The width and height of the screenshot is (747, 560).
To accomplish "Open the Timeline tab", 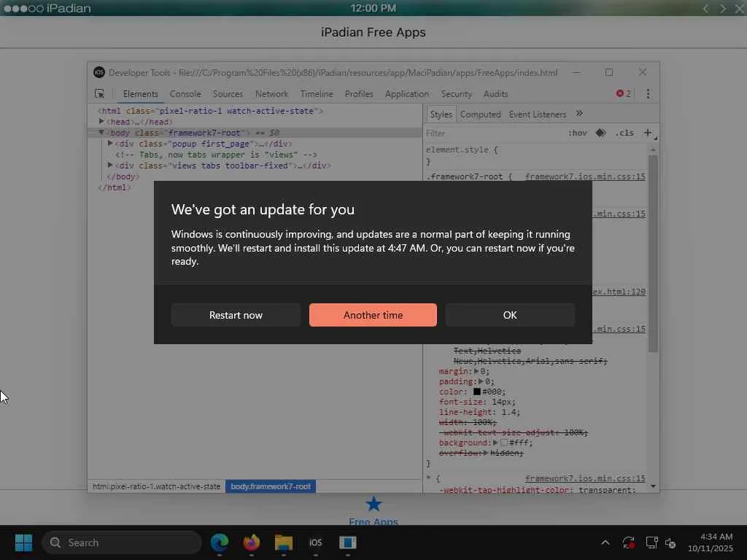I will pos(317,94).
